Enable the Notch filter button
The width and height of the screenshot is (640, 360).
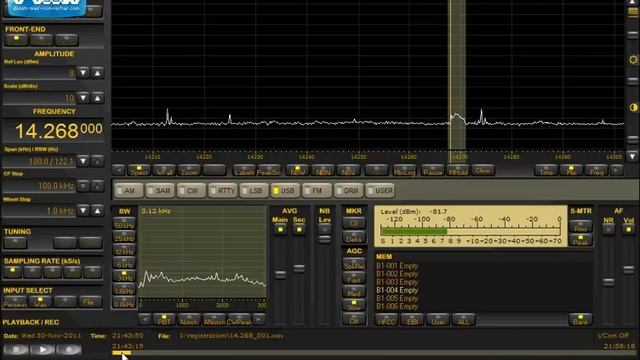pyautogui.click(x=189, y=320)
